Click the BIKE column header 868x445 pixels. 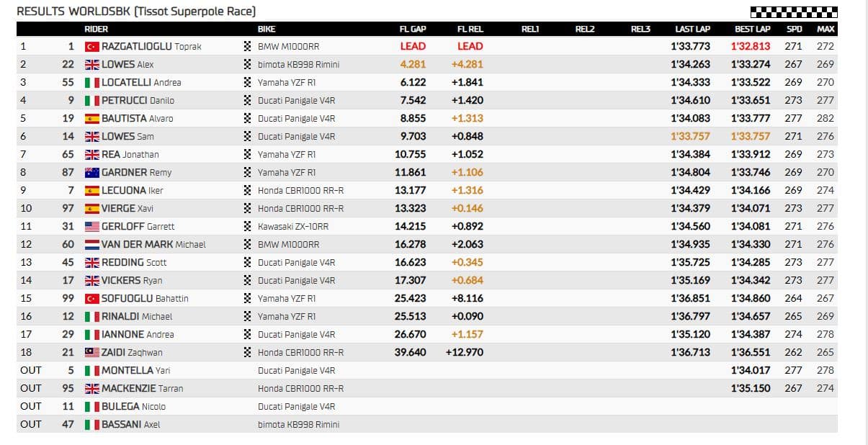click(x=267, y=29)
